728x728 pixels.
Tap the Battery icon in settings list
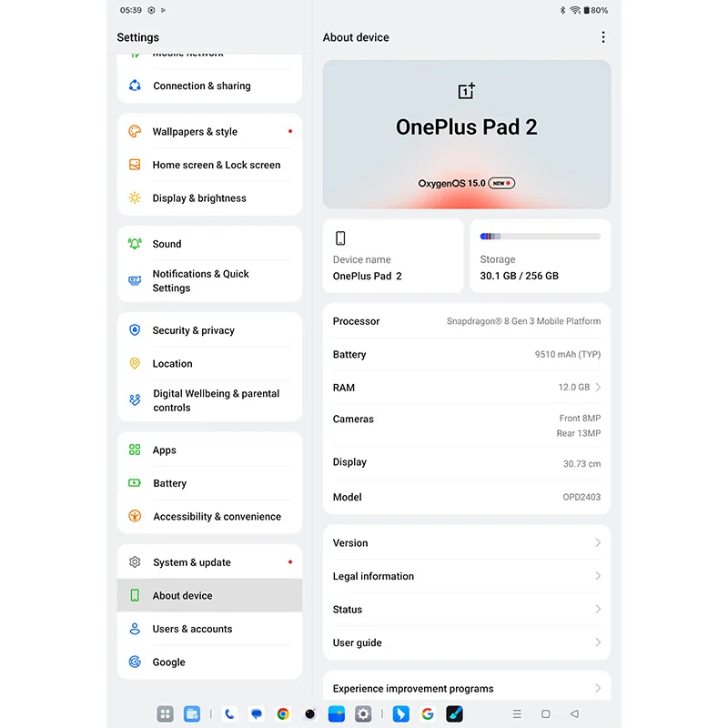135,483
